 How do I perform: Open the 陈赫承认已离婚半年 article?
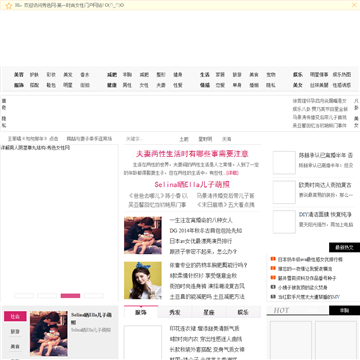click(326, 155)
